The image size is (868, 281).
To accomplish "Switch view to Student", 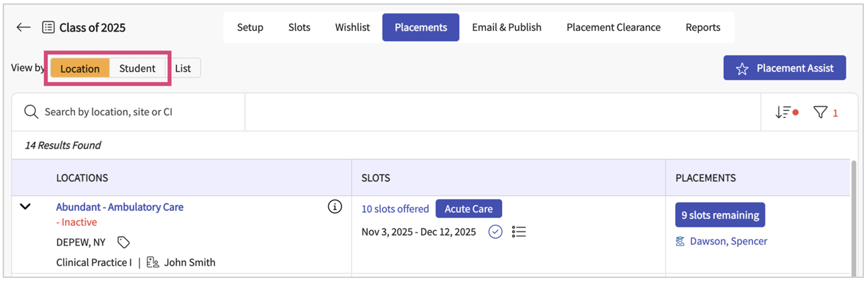I will point(137,68).
